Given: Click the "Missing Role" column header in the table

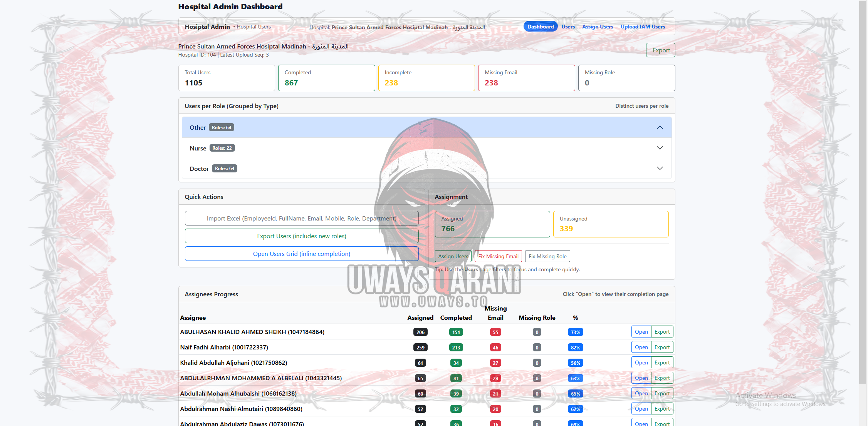Looking at the screenshot, I should pyautogui.click(x=537, y=317).
